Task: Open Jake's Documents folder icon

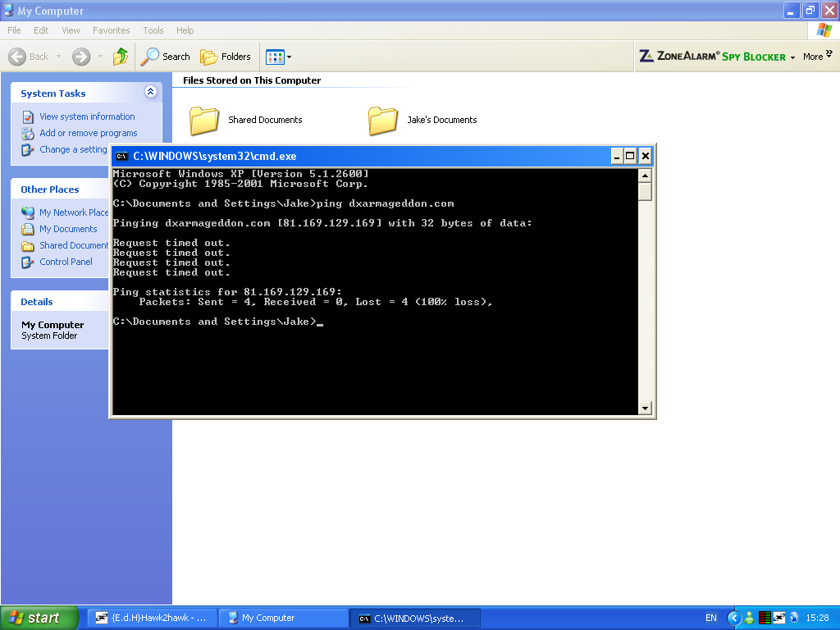Action: click(383, 120)
